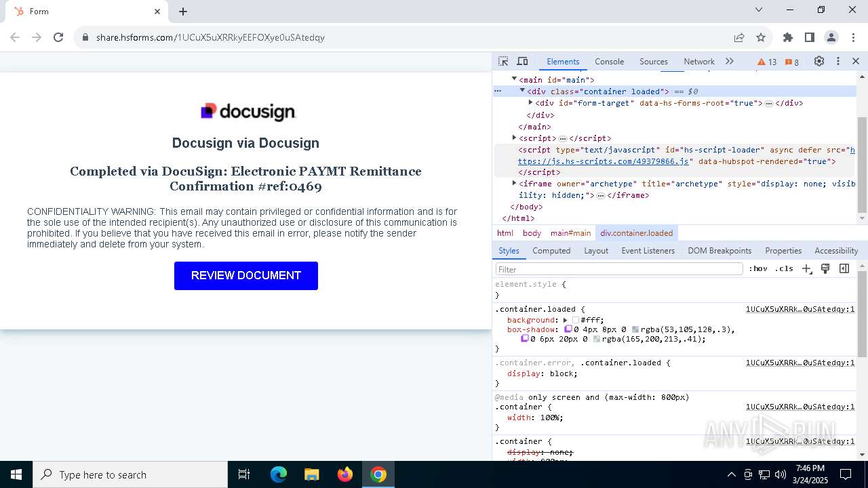Switch to Console tab
868x488 pixels.
coord(609,61)
